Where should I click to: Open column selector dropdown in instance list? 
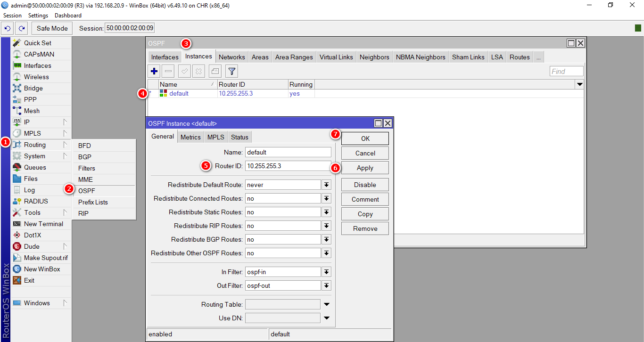click(x=579, y=84)
